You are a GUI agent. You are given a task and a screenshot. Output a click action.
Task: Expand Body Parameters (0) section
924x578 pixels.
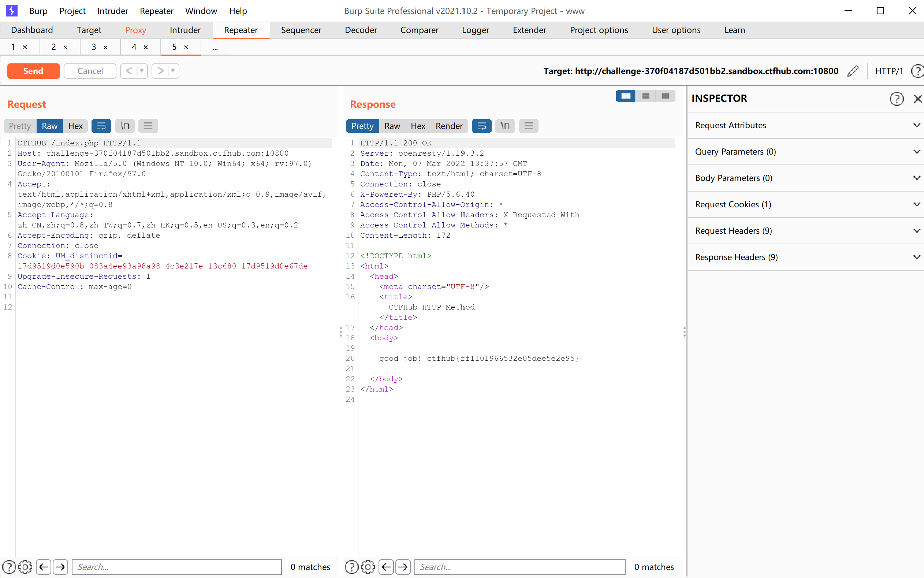point(806,178)
